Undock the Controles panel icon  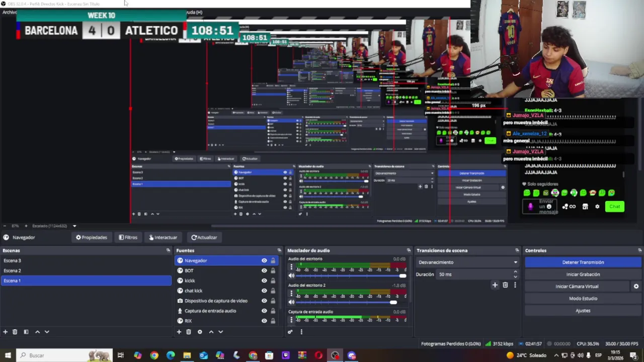tap(639, 250)
